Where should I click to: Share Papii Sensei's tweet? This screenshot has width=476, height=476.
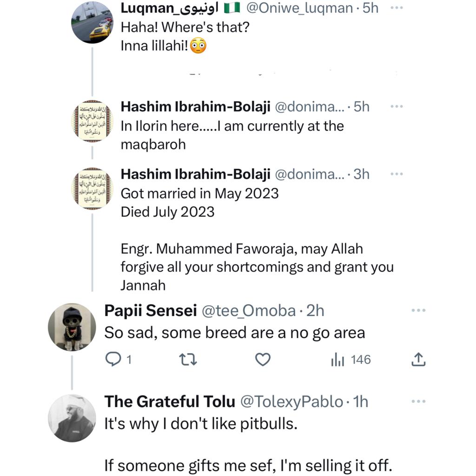point(418,359)
